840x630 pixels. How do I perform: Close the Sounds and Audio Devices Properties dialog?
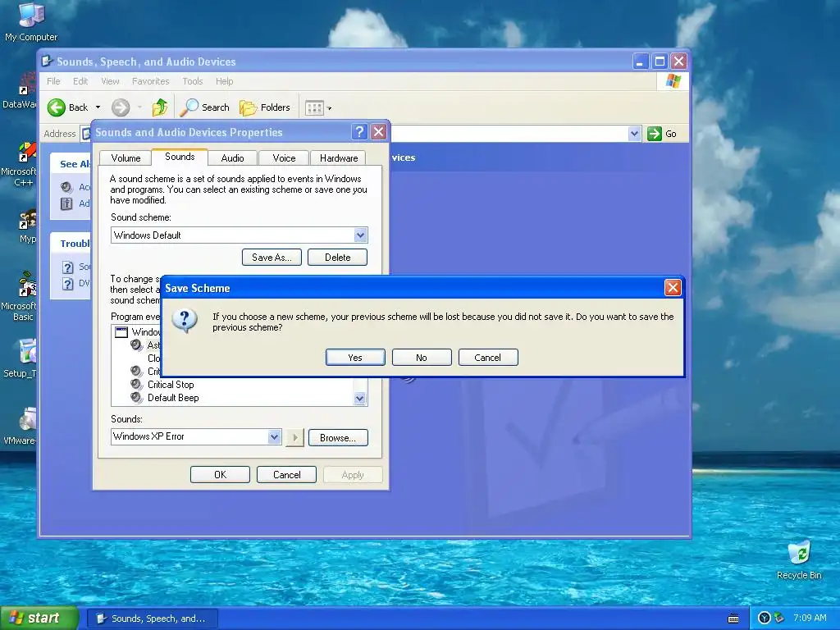379,132
